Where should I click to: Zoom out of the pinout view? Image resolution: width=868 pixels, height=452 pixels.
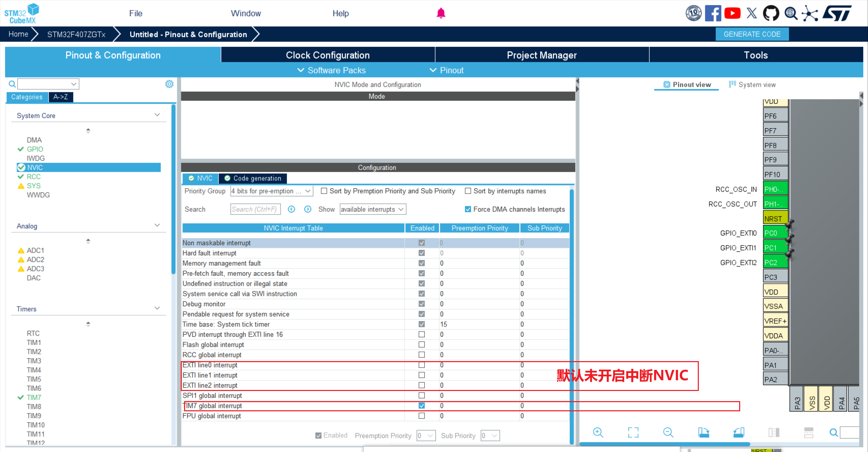668,432
